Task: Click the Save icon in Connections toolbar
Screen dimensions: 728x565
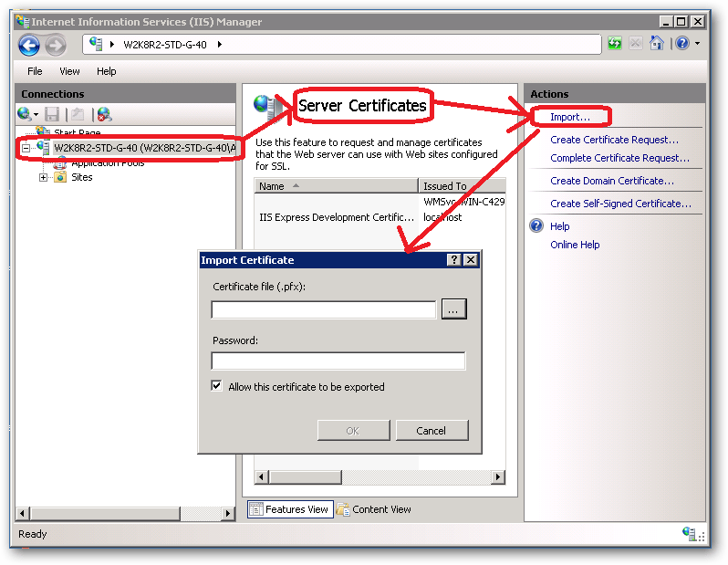Action: 51,114
